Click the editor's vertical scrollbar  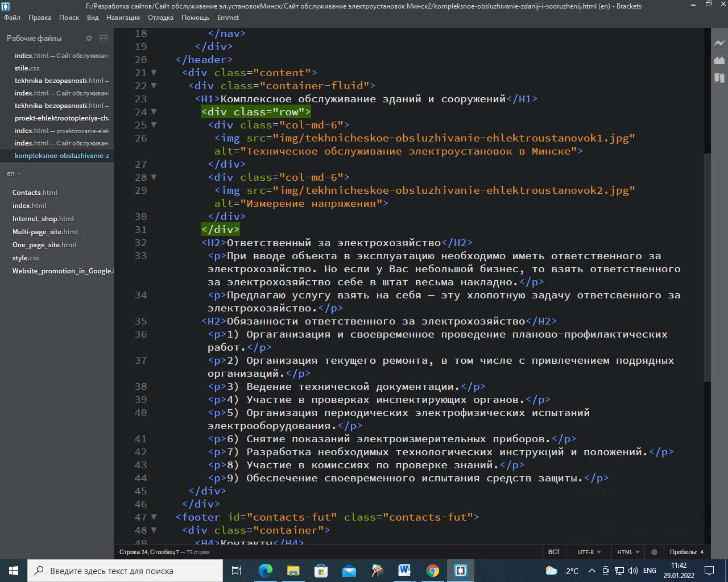click(x=707, y=267)
